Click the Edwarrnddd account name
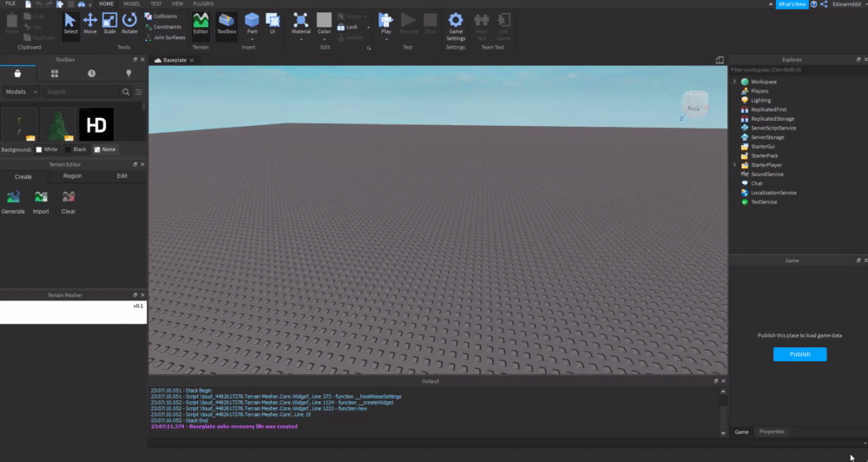Screen dimensions: 868x462 (846, 4)
